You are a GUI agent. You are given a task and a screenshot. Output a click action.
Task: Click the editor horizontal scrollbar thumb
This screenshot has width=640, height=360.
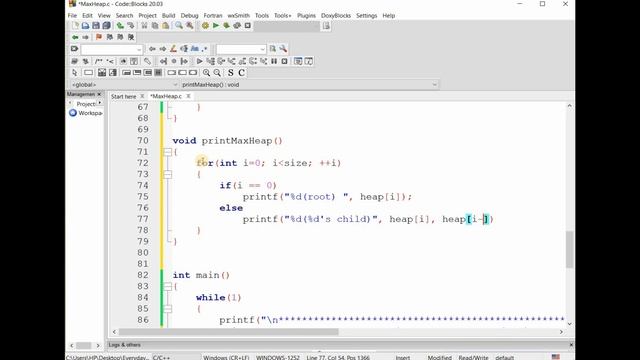(x=229, y=332)
